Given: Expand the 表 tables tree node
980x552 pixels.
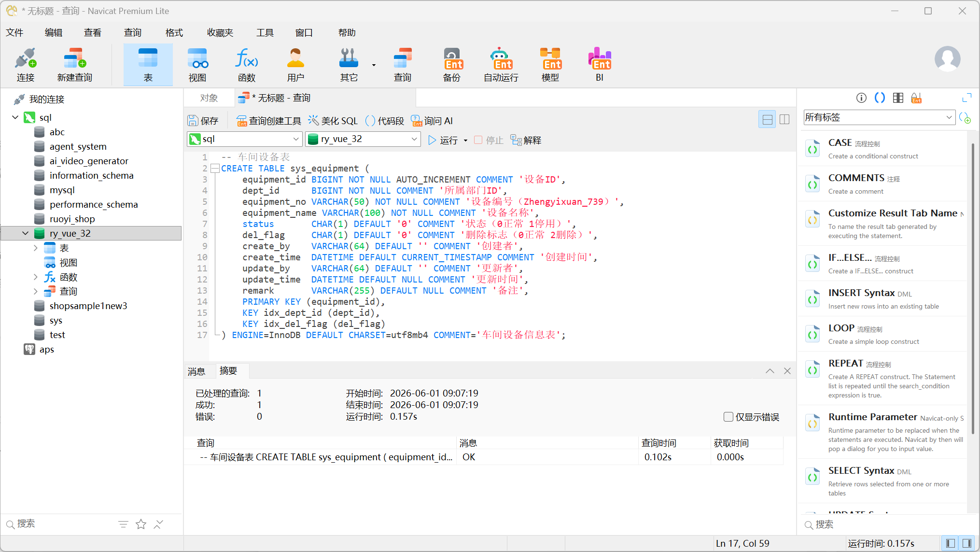Looking at the screenshot, I should (35, 248).
